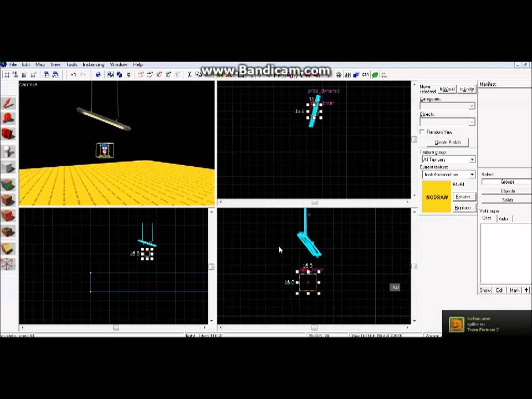The width and height of the screenshot is (532, 399).
Task: Open the Help menu
Action: coord(138,64)
